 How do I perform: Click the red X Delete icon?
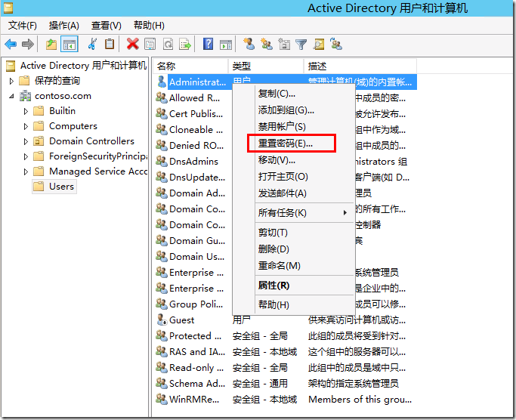[133, 44]
